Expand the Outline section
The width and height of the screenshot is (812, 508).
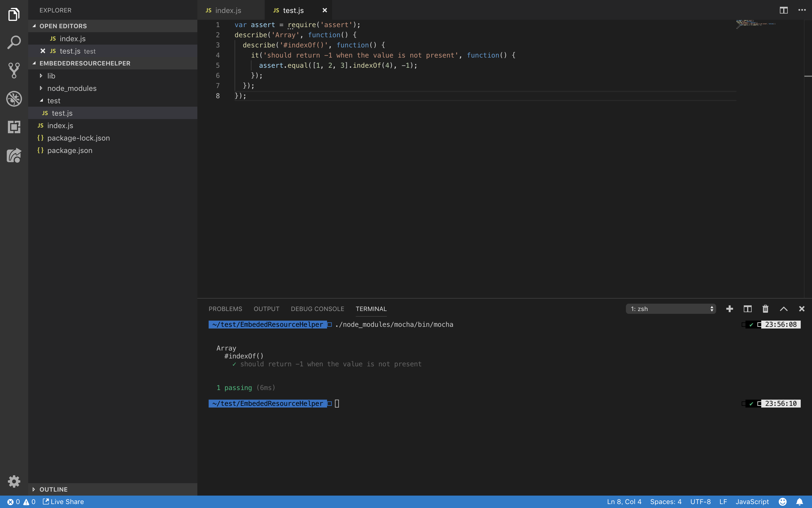(x=113, y=489)
